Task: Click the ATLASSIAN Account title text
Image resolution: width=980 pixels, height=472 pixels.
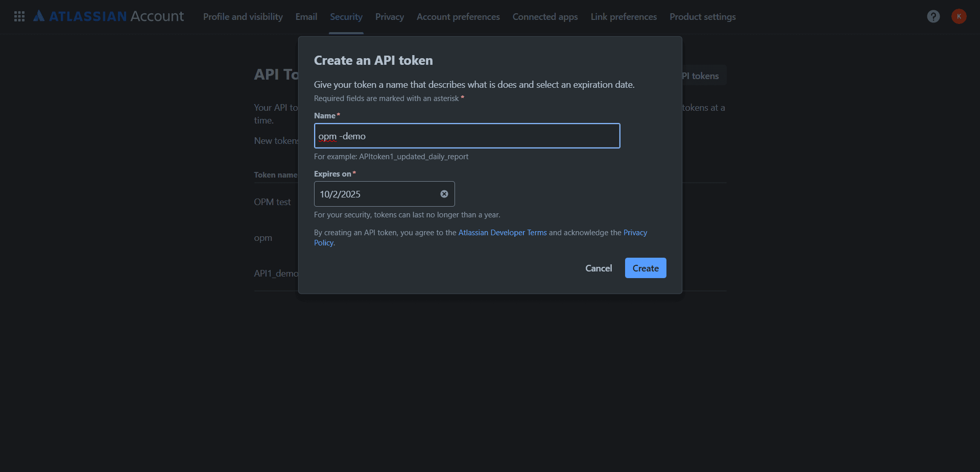Action: (x=116, y=16)
